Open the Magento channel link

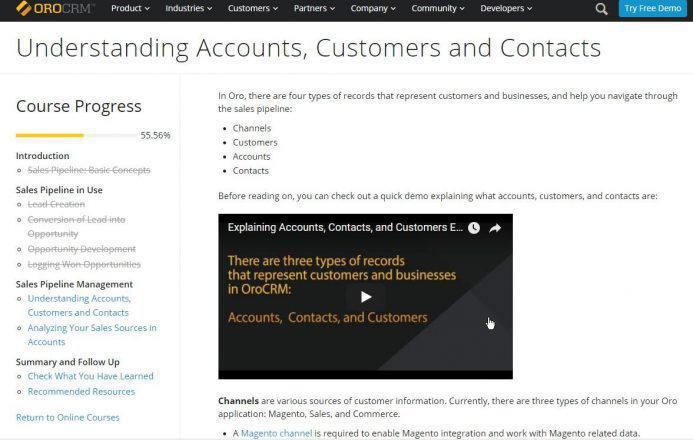tap(276, 433)
